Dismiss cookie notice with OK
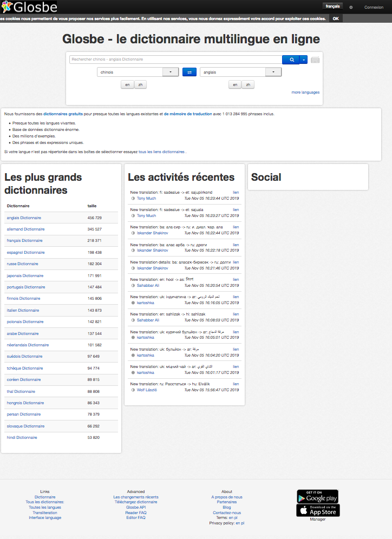 click(x=336, y=18)
